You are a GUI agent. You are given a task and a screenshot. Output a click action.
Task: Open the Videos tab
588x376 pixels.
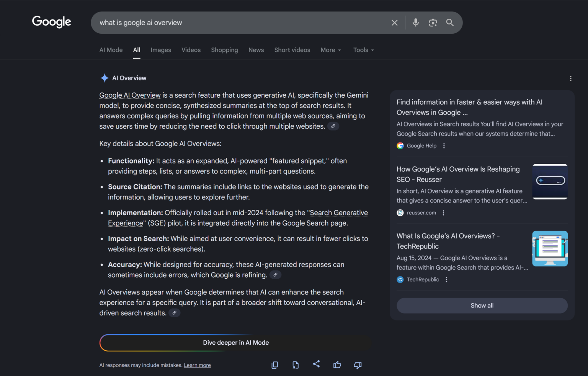tap(191, 50)
